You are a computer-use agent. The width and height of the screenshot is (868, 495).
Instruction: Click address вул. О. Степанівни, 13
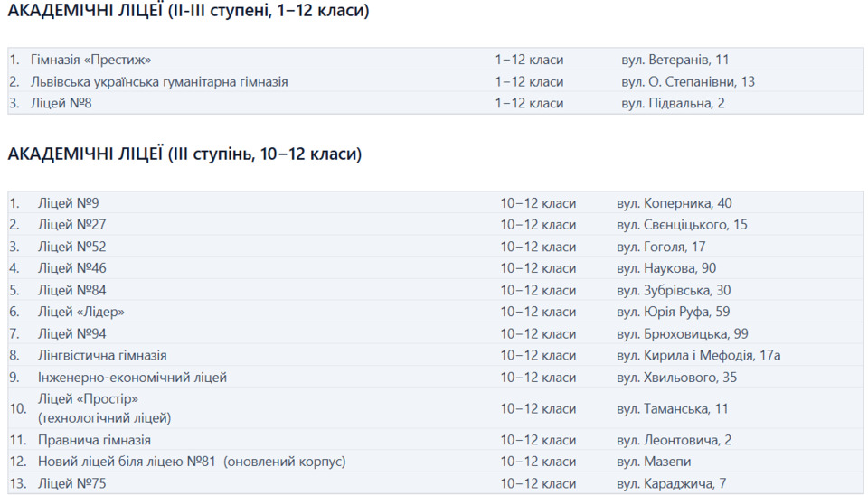click(687, 81)
